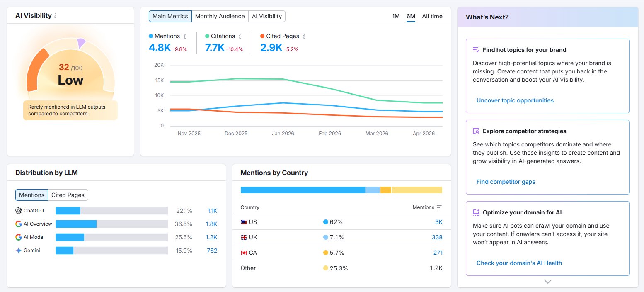Click the Country column header
The image size is (644, 292).
pyautogui.click(x=250, y=207)
